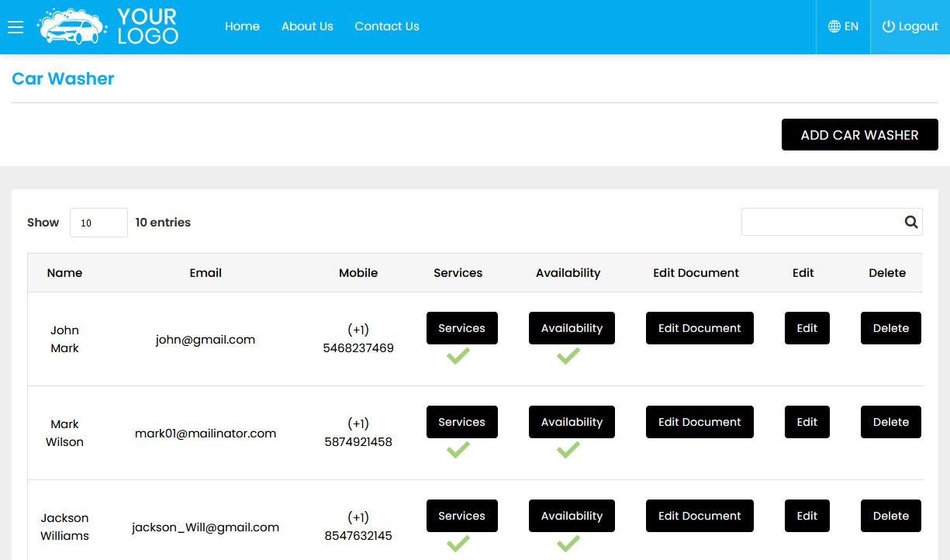The width and height of the screenshot is (950, 560).
Task: Open the Contact Us page
Action: coord(387,26)
